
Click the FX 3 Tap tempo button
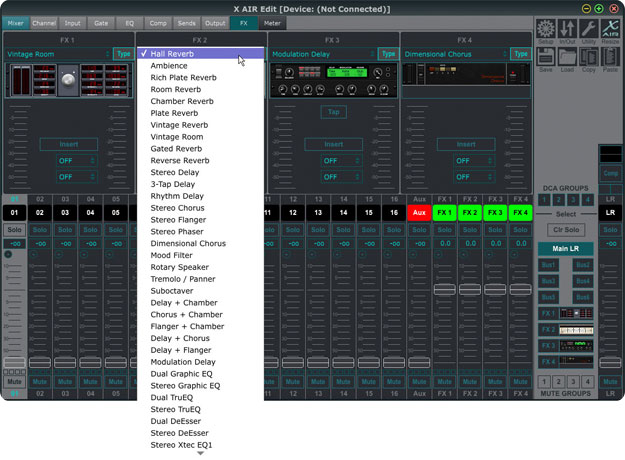(334, 112)
